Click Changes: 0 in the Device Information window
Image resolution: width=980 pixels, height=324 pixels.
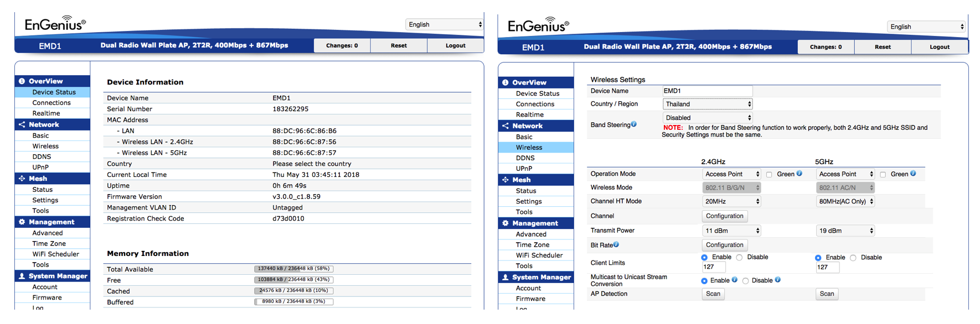342,46
